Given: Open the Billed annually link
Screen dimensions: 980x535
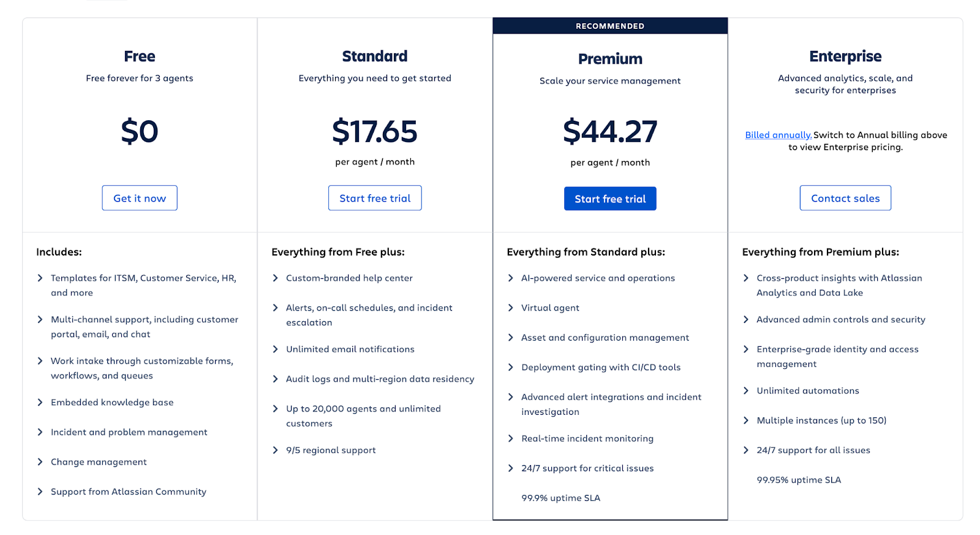Looking at the screenshot, I should pos(778,135).
